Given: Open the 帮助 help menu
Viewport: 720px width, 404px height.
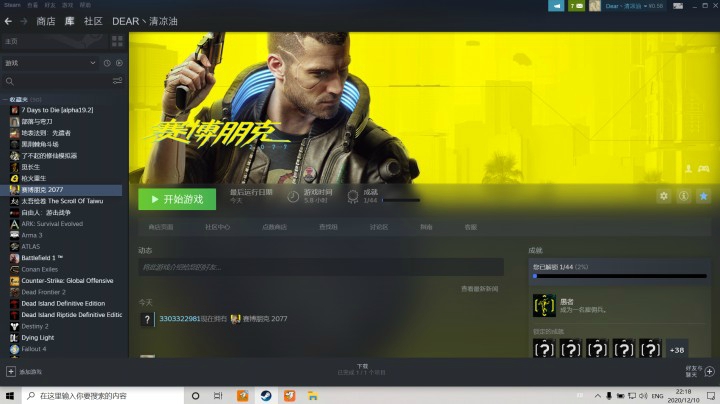Looking at the screenshot, I should (x=85, y=5).
